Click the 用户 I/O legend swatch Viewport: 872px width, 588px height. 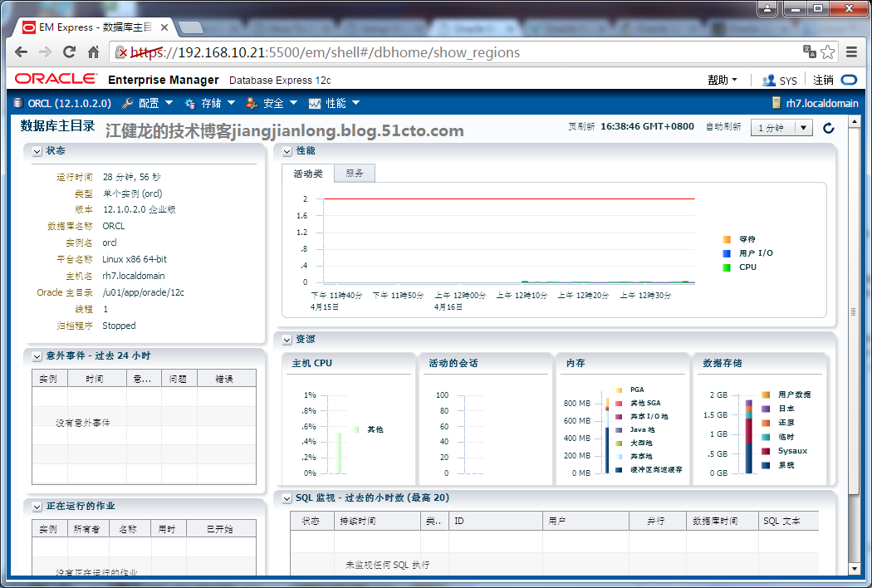727,253
